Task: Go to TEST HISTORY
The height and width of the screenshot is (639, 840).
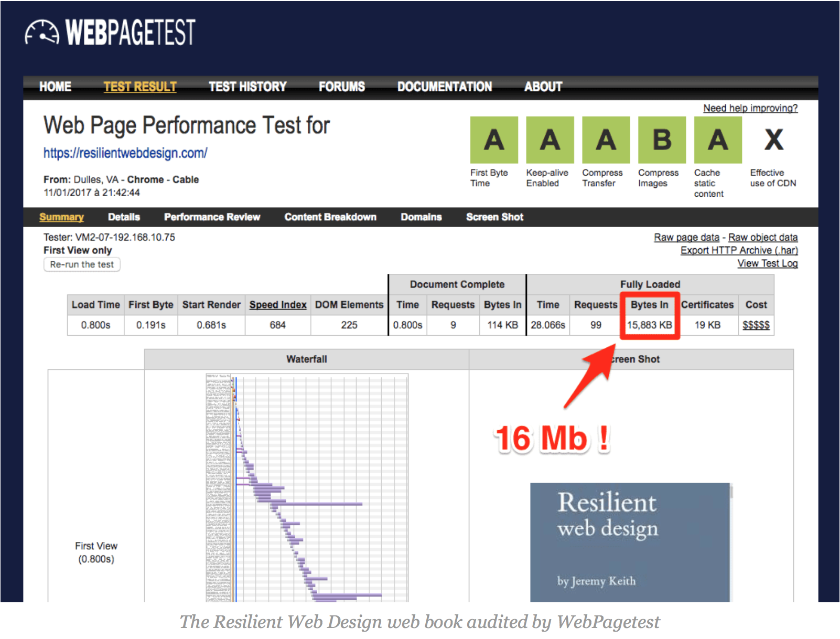Action: [247, 87]
